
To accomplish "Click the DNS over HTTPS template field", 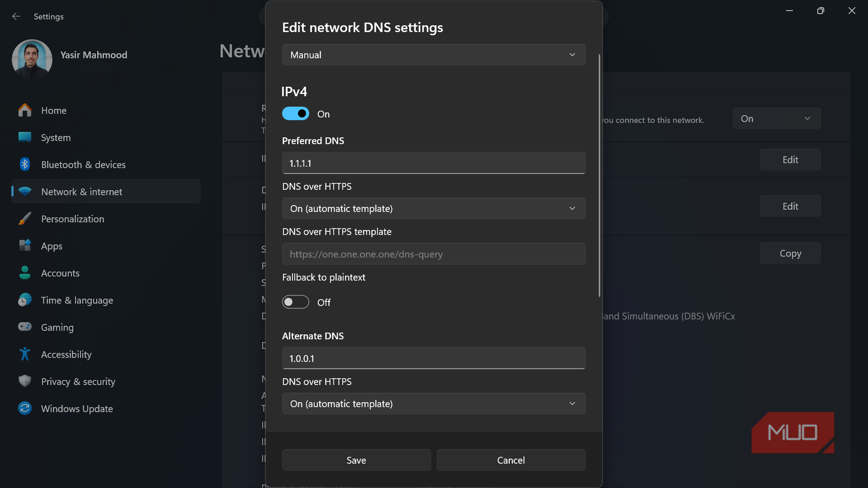I will click(x=433, y=254).
